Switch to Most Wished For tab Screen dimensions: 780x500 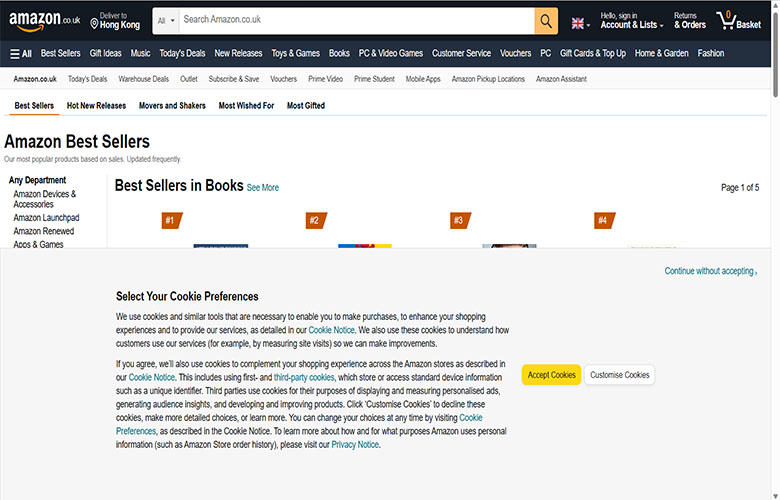tap(246, 105)
